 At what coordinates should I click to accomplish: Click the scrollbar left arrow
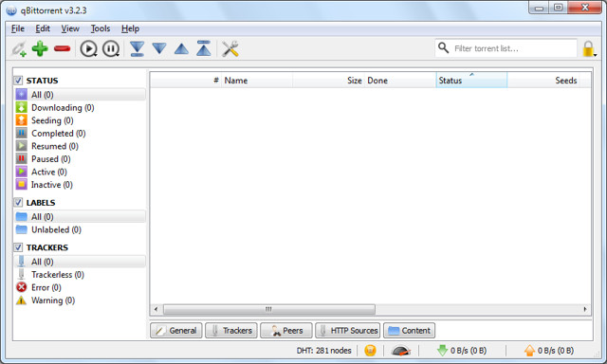156,309
